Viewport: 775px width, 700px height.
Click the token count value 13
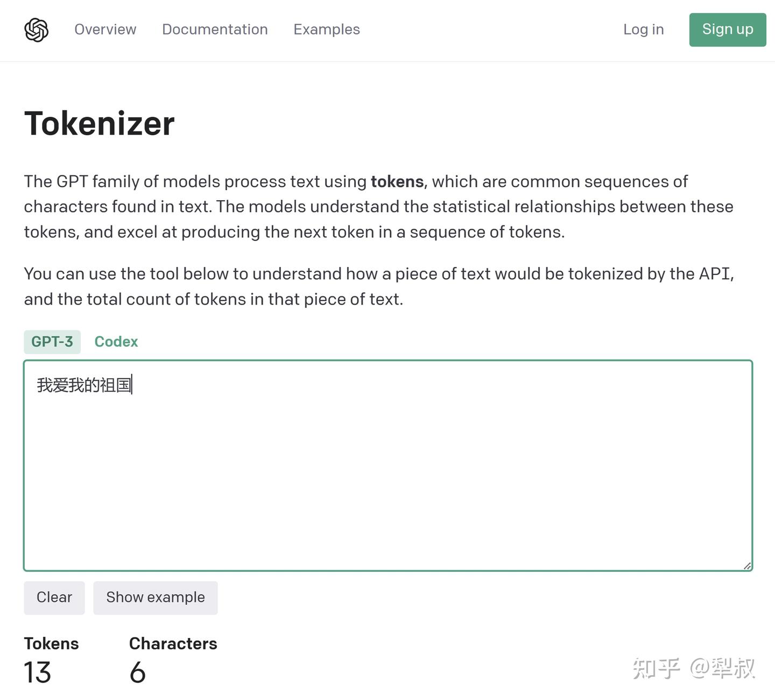(38, 673)
